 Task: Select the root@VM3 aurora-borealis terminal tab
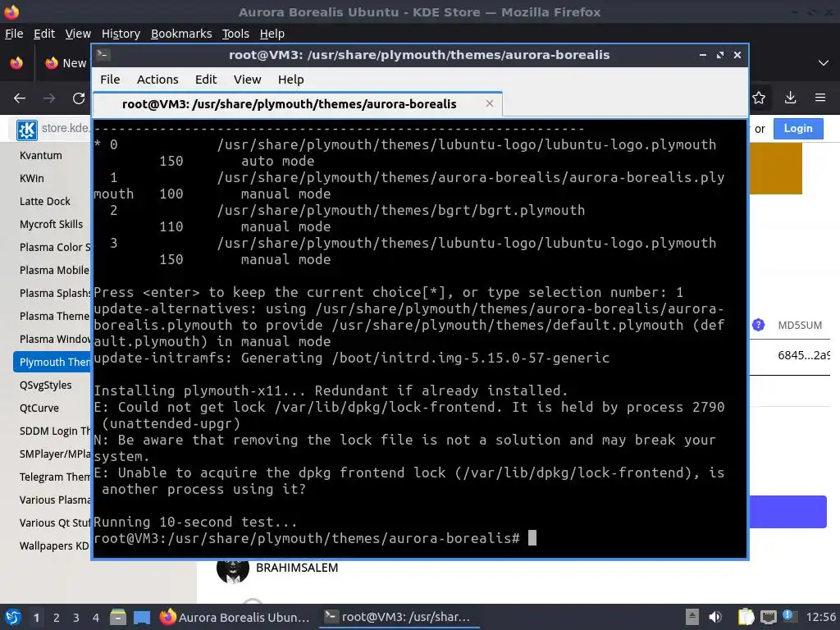coord(297,104)
